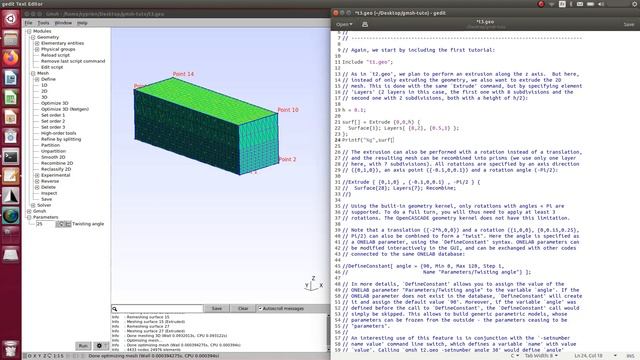
Task: Click Refine by splitting
Action: point(61,139)
